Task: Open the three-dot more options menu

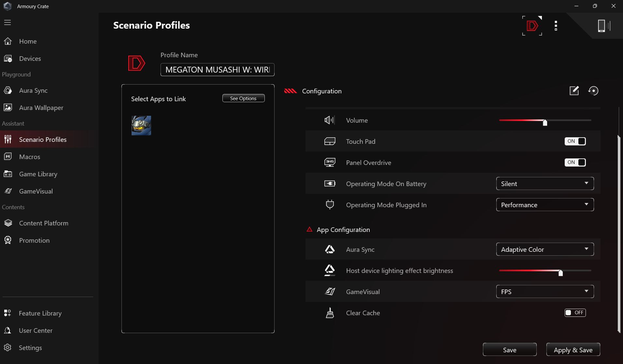Action: [556, 26]
